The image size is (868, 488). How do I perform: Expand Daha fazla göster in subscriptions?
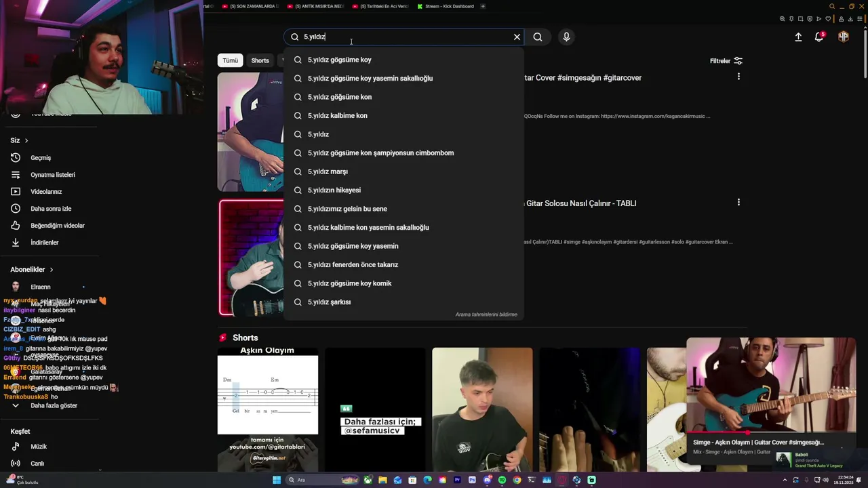click(45, 405)
